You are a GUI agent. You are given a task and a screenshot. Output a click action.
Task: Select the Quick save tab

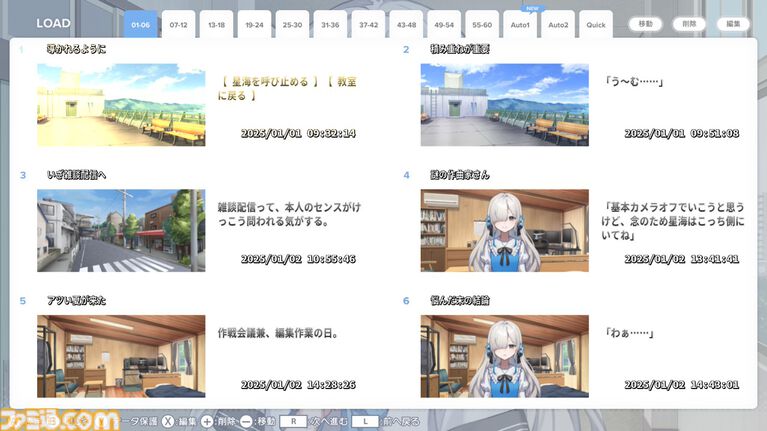pos(596,24)
